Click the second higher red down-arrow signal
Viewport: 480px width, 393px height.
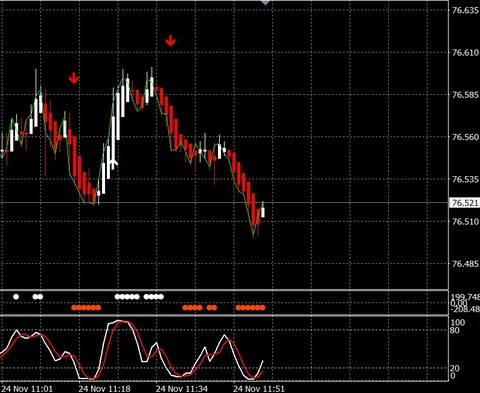coord(170,41)
